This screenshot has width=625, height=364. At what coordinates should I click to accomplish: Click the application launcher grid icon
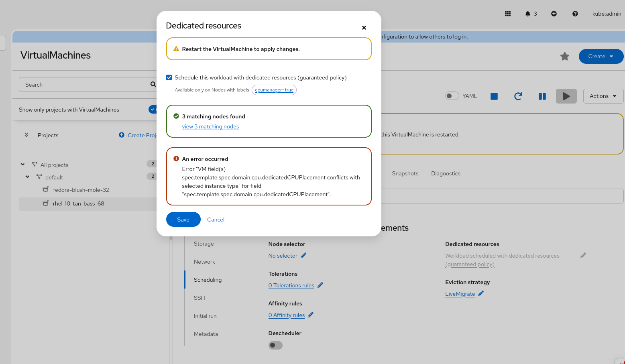(x=508, y=14)
